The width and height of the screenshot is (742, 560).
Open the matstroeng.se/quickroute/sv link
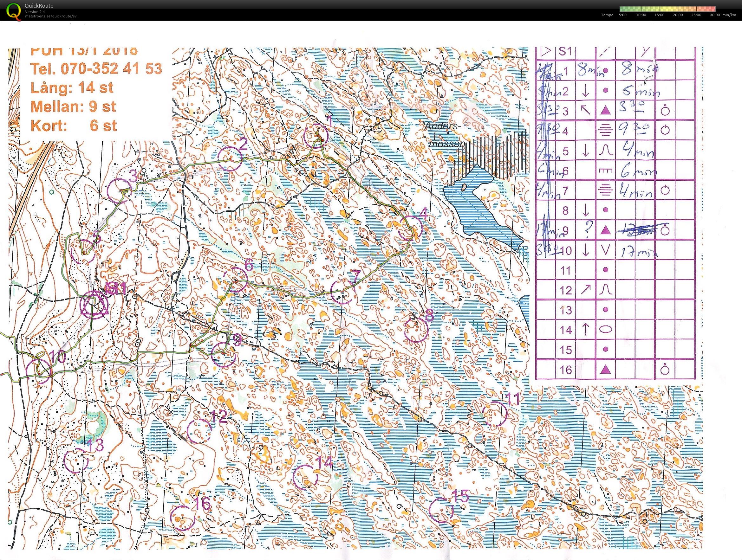[51, 16]
